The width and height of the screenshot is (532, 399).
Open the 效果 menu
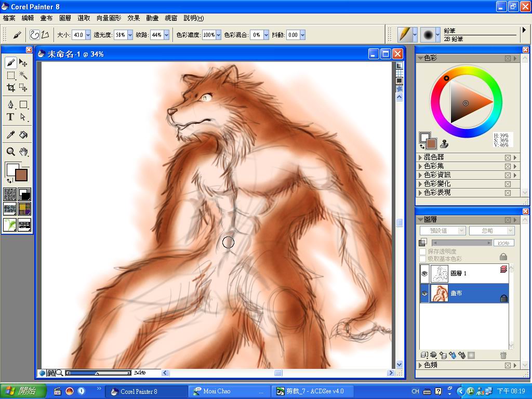(134, 18)
